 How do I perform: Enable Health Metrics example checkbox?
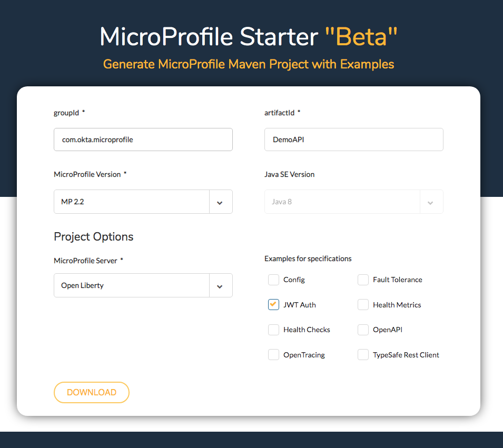click(363, 305)
